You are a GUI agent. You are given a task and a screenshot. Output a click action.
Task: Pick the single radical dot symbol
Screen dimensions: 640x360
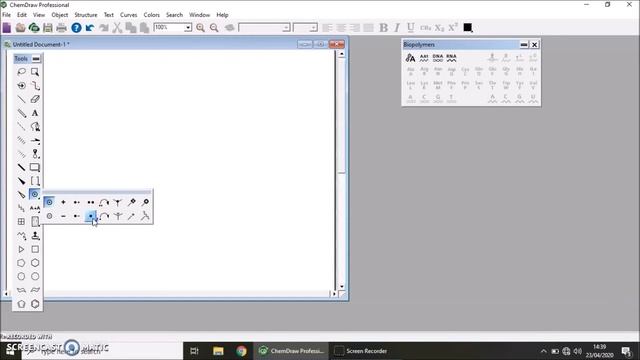(91, 216)
